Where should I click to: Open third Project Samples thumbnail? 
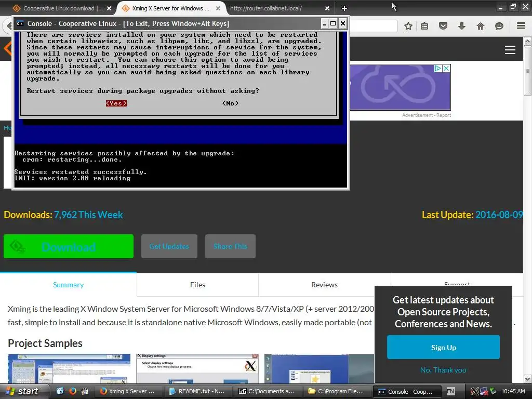(x=319, y=368)
